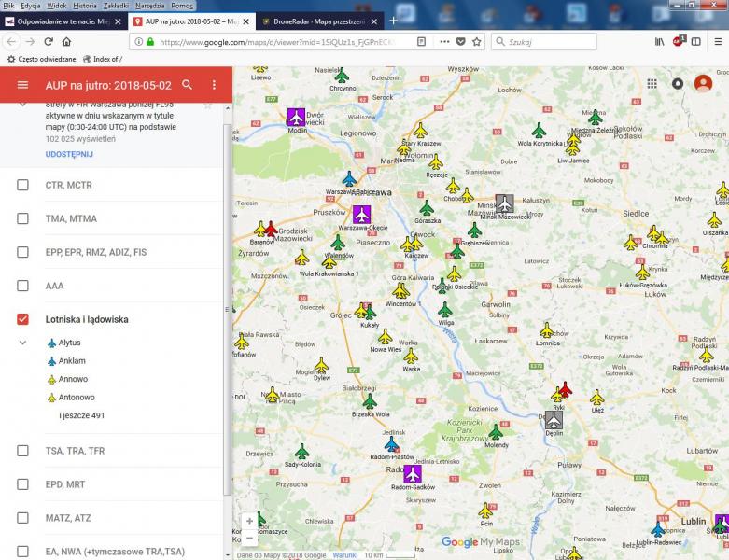Expand list with 'i jeszcze 491'
The width and height of the screenshot is (729, 560).
81,415
